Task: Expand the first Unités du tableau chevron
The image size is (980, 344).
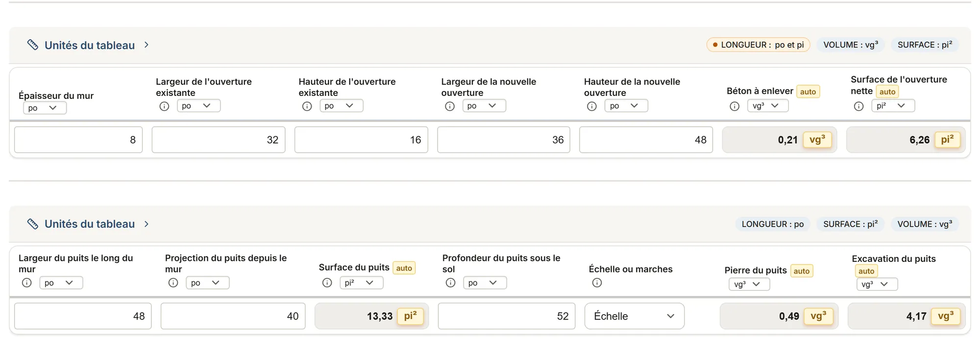Action: (147, 45)
